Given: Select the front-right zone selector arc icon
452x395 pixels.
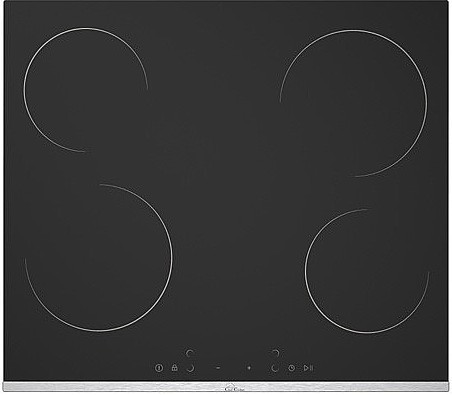Looking at the screenshot, I should tap(274, 368).
